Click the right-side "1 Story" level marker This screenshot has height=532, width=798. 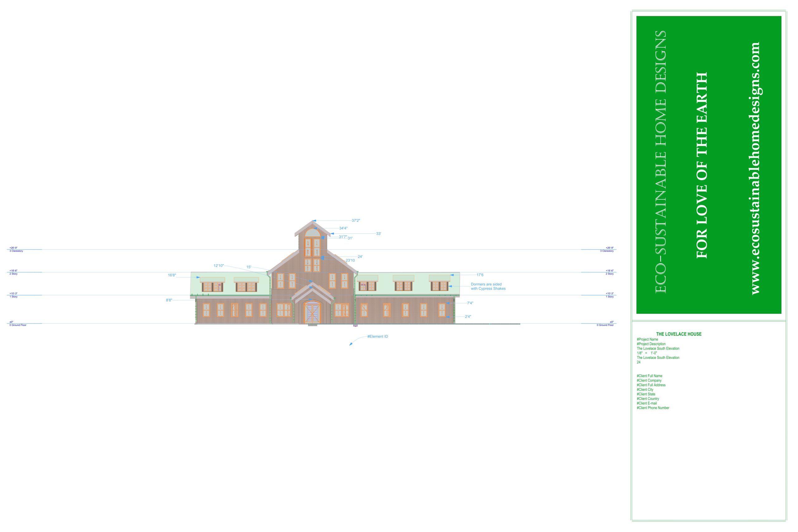(610, 296)
